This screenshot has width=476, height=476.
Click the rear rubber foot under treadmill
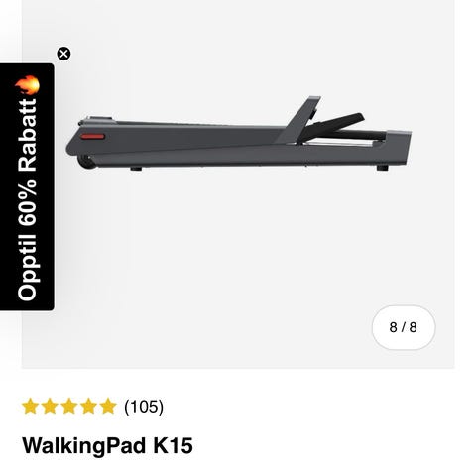pyautogui.click(x=383, y=168)
